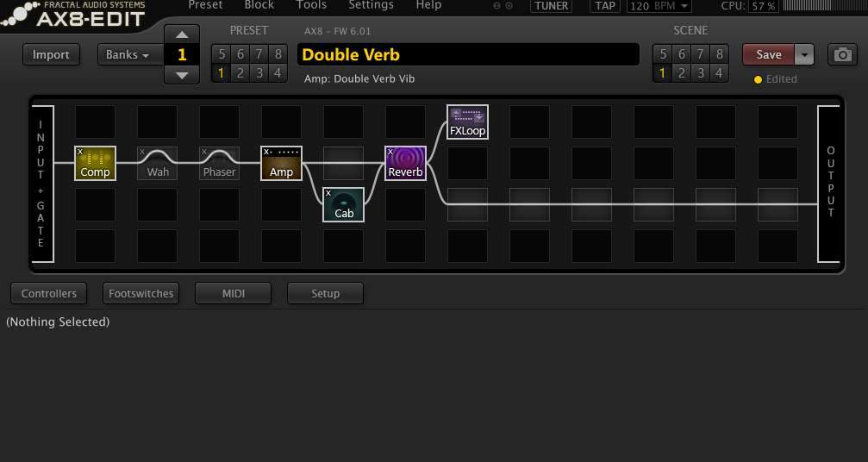
Task: Switch to scene 4
Action: click(x=719, y=73)
